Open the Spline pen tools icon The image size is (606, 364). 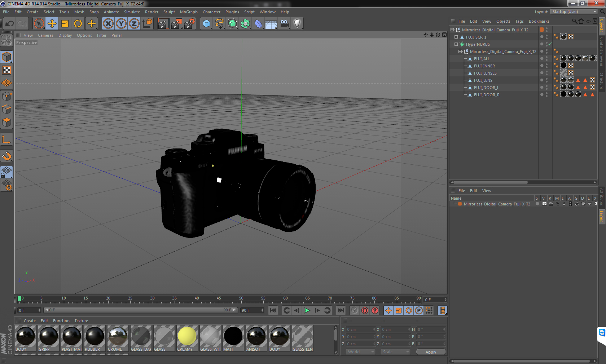219,24
